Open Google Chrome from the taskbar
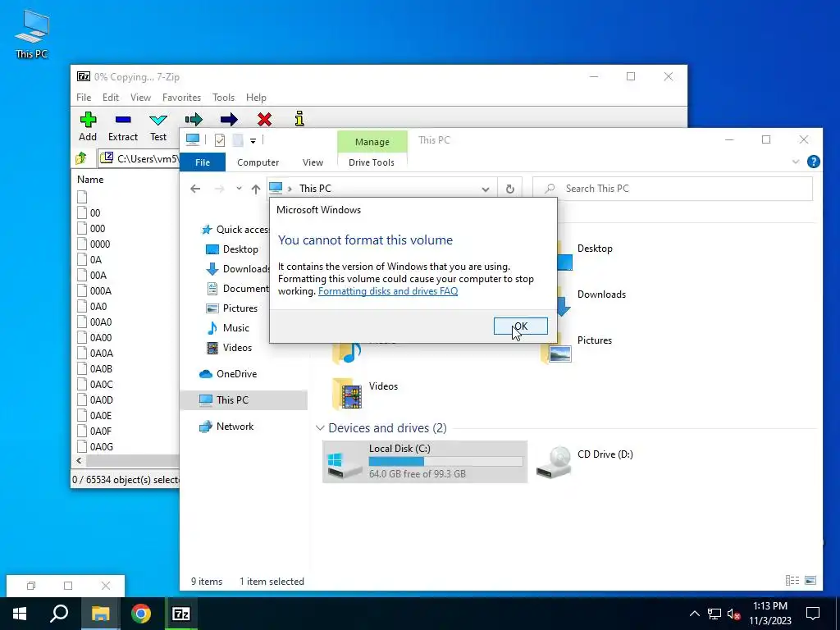Screen dimensions: 840x630 [x=141, y=614]
